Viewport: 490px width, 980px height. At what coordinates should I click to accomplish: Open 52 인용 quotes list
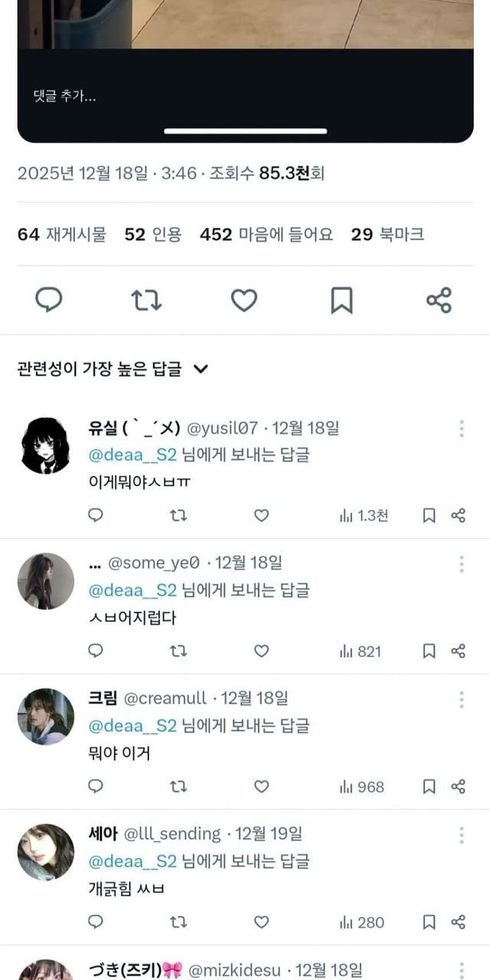click(x=153, y=234)
